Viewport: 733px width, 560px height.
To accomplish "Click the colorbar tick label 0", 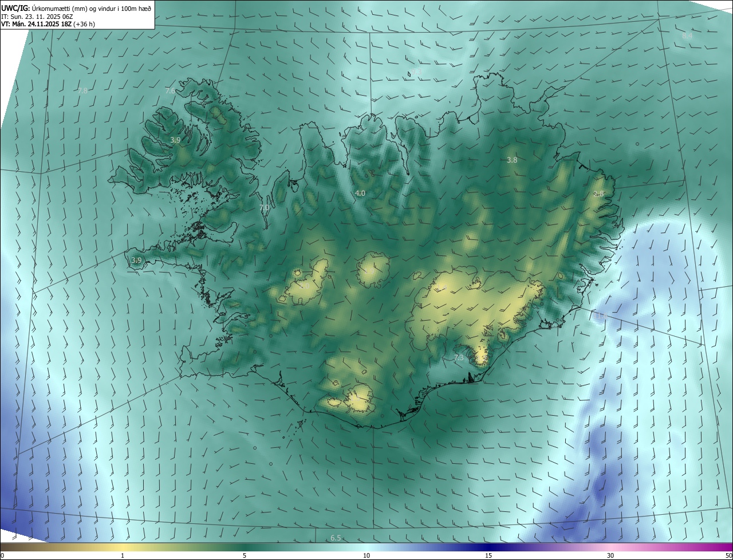I will coord(2,555).
